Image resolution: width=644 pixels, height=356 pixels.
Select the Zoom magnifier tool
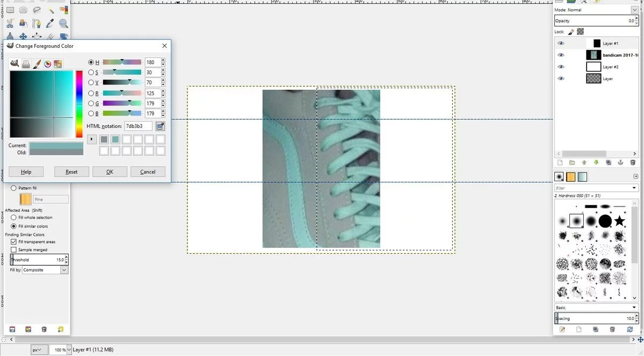tap(63, 24)
